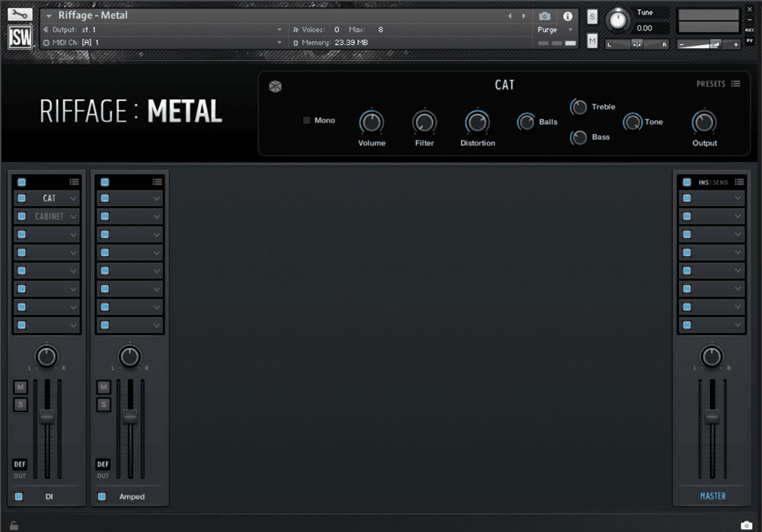This screenshot has width=762, height=532.
Task: Go to the previous instrument arrow
Action: 510,16
